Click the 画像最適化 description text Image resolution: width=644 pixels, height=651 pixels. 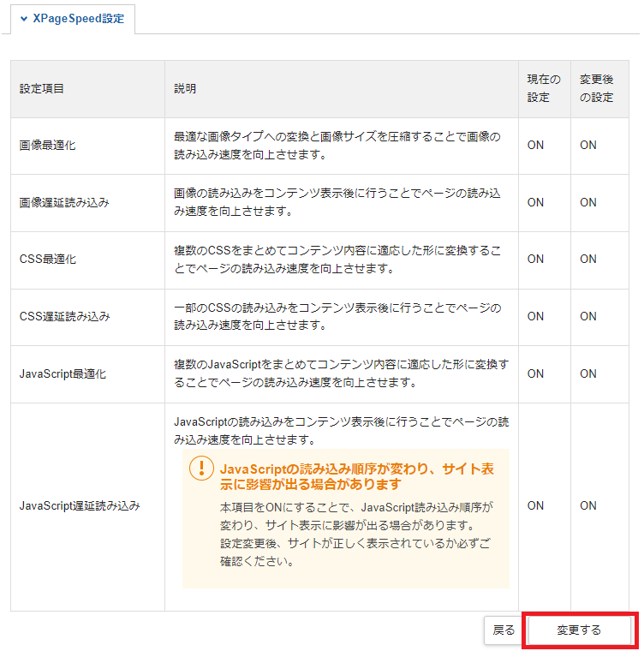point(337,146)
